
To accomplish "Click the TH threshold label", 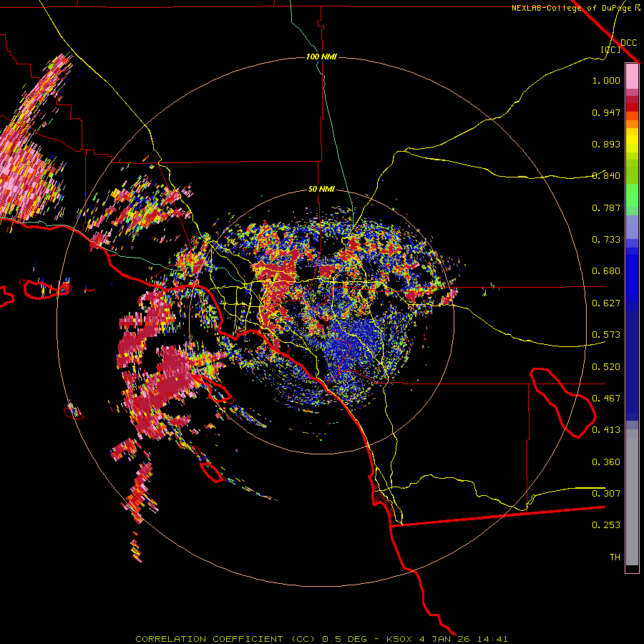I will tap(615, 557).
